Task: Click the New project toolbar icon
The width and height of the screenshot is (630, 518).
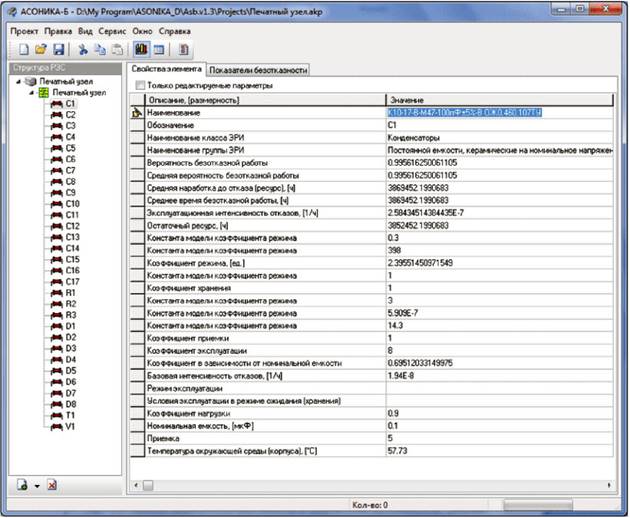Action: pos(22,50)
